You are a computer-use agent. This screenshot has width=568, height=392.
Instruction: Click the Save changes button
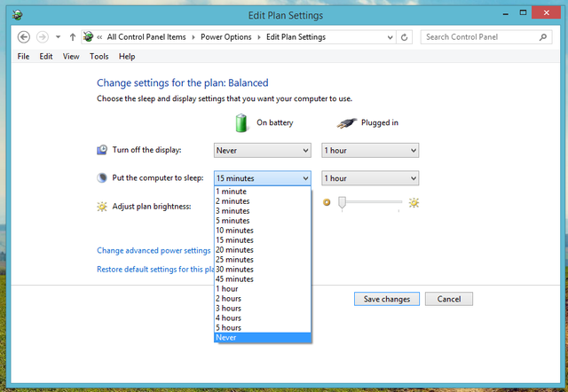[387, 299]
